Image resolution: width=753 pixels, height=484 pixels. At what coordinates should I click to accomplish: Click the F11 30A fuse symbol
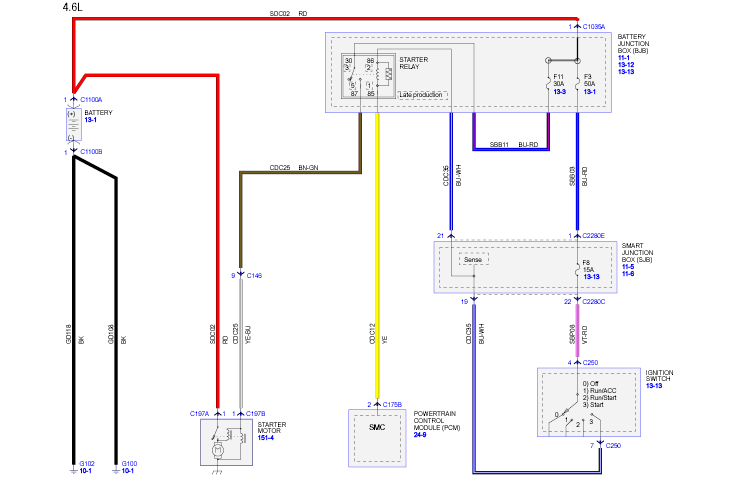548,85
